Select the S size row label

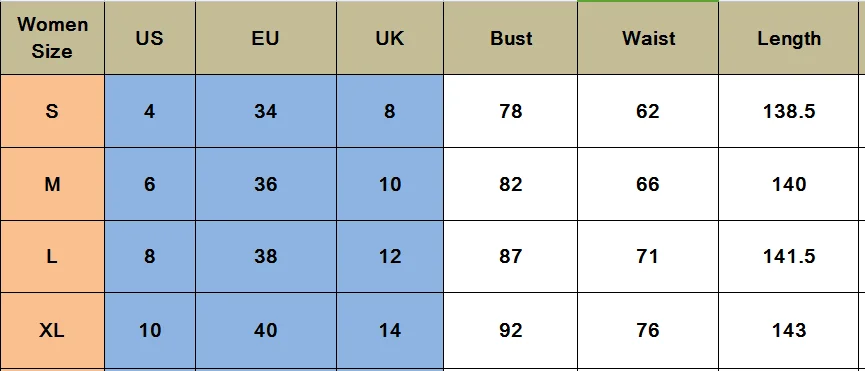tap(52, 111)
